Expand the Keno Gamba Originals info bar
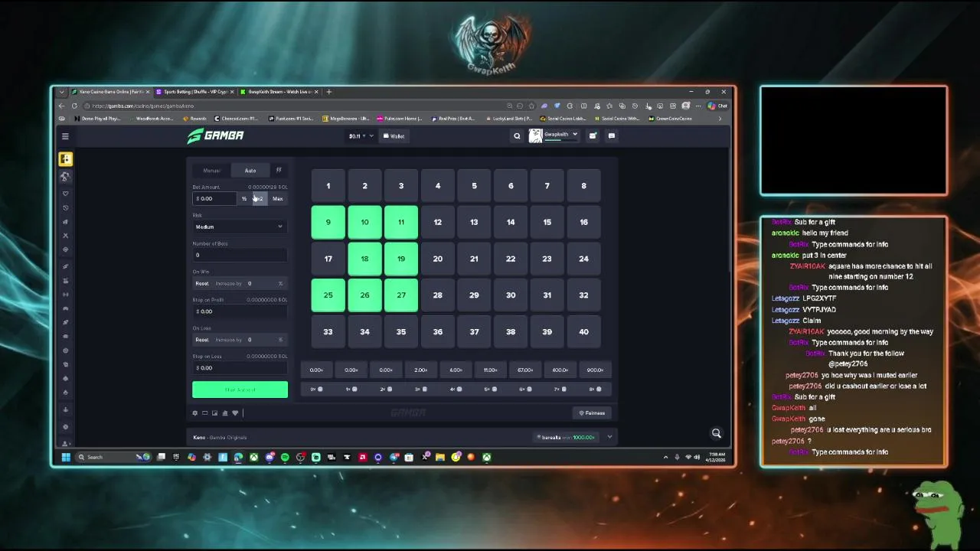980x551 pixels. point(609,437)
